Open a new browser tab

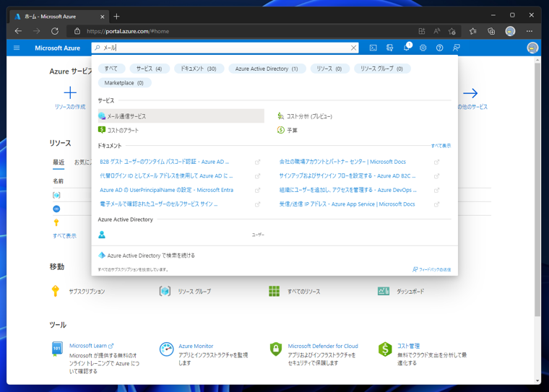pyautogui.click(x=116, y=17)
